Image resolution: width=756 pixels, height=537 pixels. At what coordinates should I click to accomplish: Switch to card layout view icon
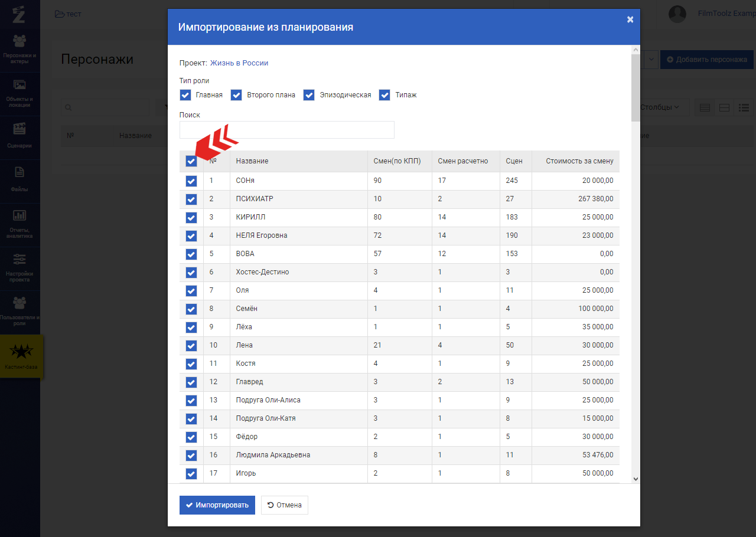[x=724, y=107]
